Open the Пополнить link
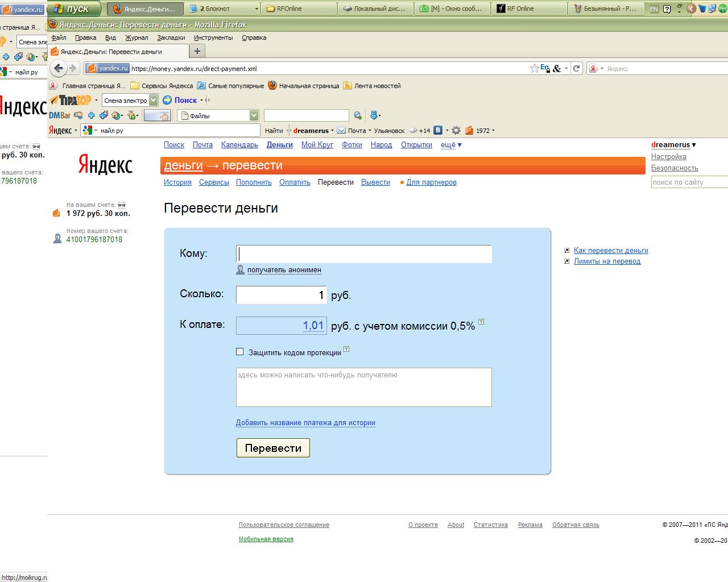Viewport: 728px width, 582px height. [x=254, y=182]
